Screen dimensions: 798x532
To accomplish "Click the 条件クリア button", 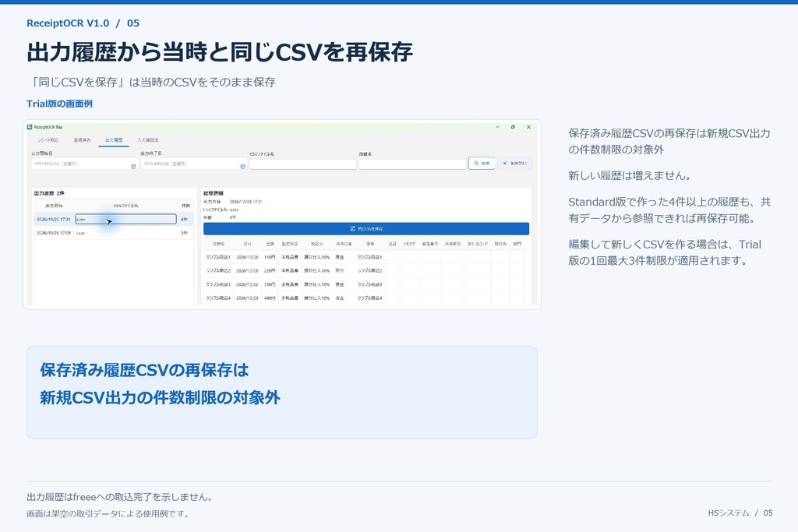I will [x=514, y=164].
